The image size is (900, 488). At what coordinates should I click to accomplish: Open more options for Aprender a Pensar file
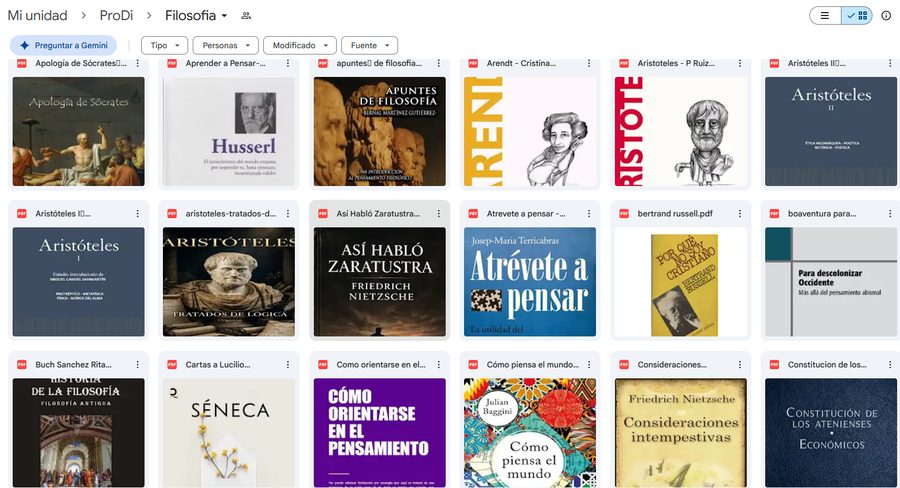click(x=288, y=63)
